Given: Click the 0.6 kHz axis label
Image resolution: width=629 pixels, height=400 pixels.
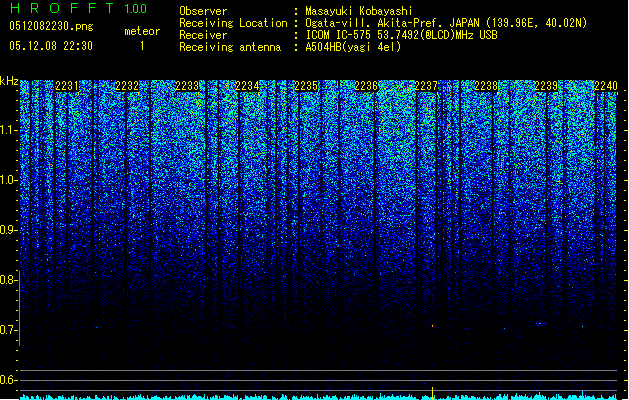Looking at the screenshot, I should click(8, 380).
